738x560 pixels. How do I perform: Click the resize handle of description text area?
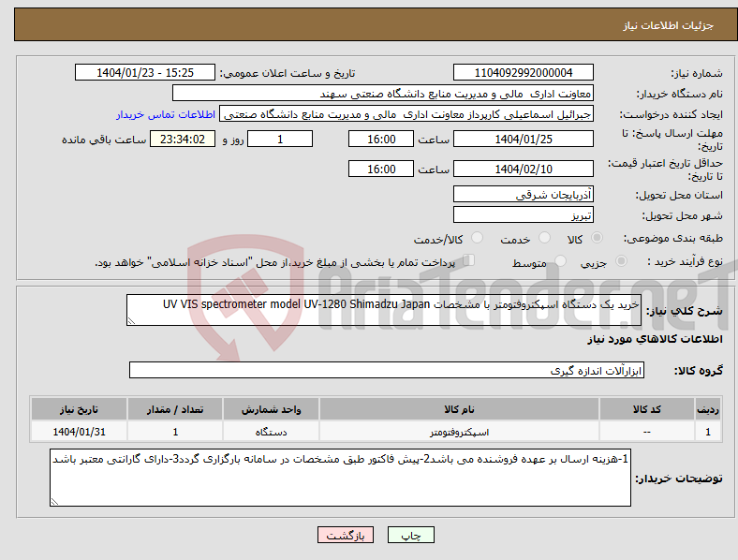coord(131,321)
